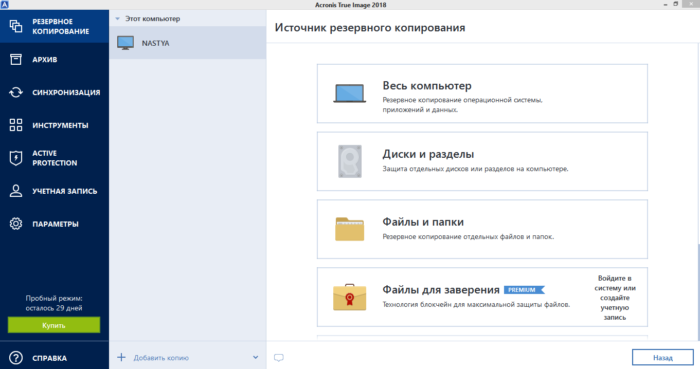This screenshot has height=369, width=700.
Task: Open the Учетная запись section
Action: [54, 191]
